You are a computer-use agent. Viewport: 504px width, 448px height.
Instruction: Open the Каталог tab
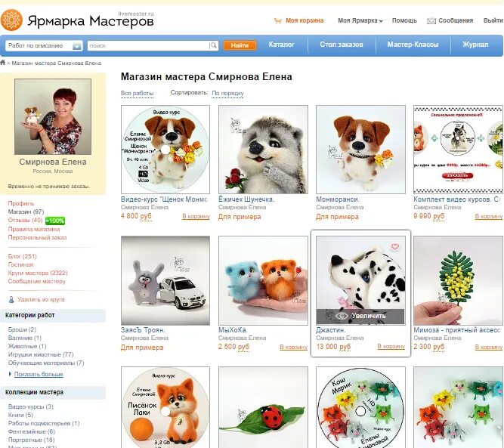[282, 45]
